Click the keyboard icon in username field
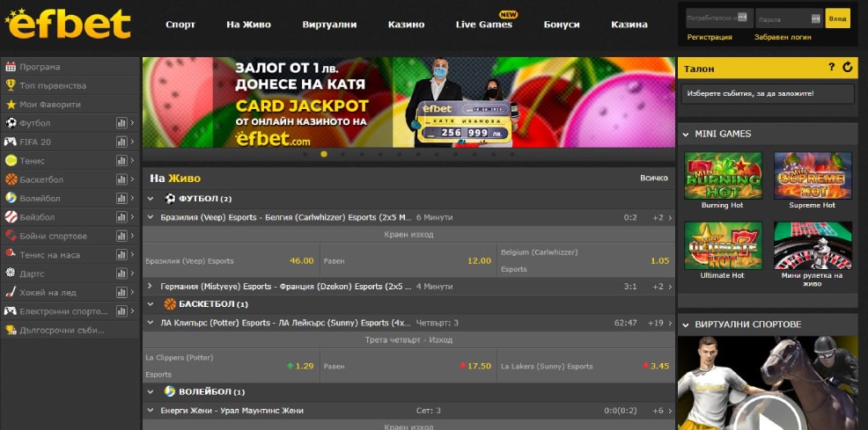868x430 pixels. [x=744, y=18]
